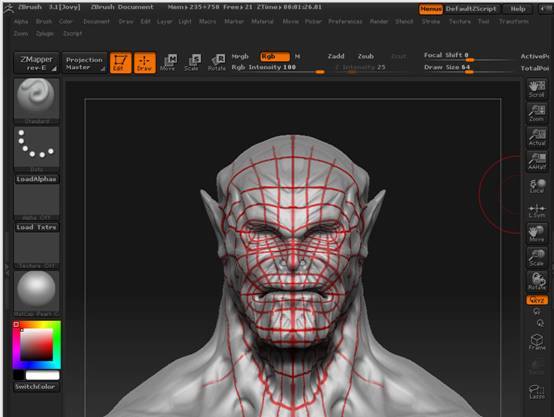Screen dimensions: 554x417
Task: Enable Zsub sculpting mode
Action: tap(366, 56)
